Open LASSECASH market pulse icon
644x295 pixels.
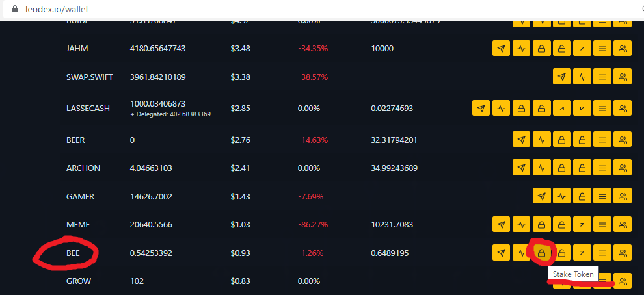(501, 109)
